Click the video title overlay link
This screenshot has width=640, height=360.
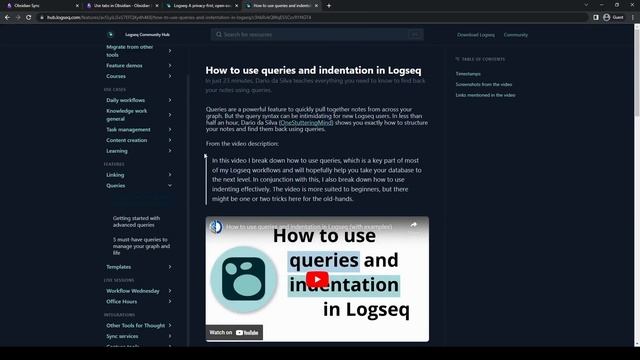tap(309, 227)
